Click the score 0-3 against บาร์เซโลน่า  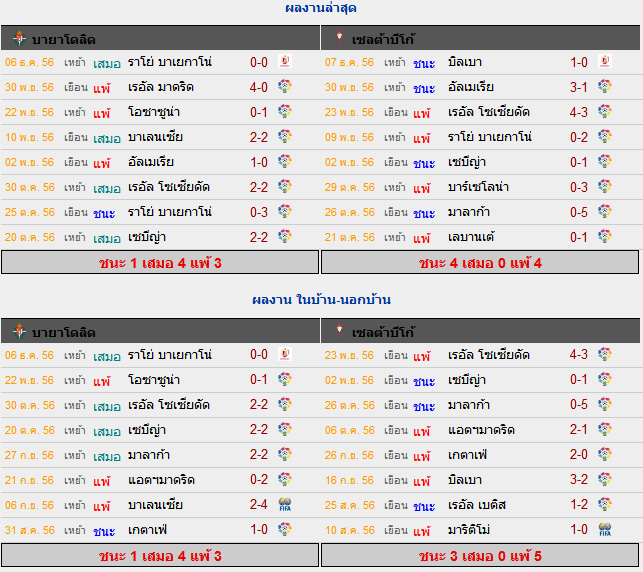point(579,187)
